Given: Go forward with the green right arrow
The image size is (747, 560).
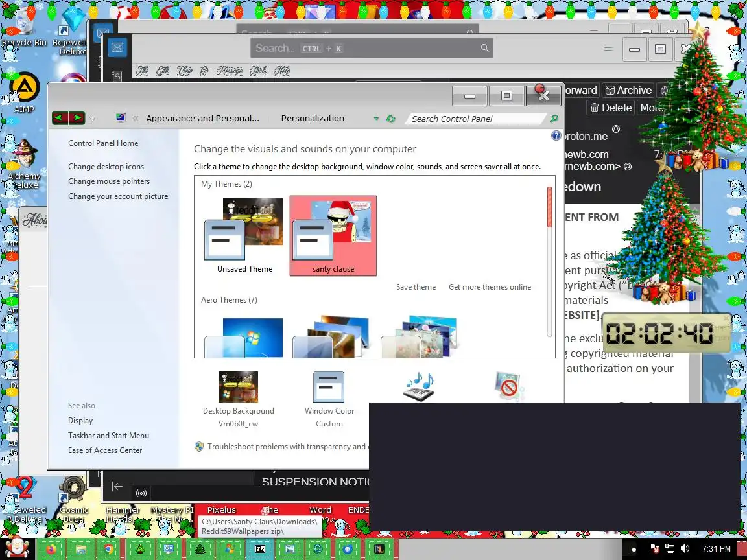Looking at the screenshot, I should tap(77, 117).
